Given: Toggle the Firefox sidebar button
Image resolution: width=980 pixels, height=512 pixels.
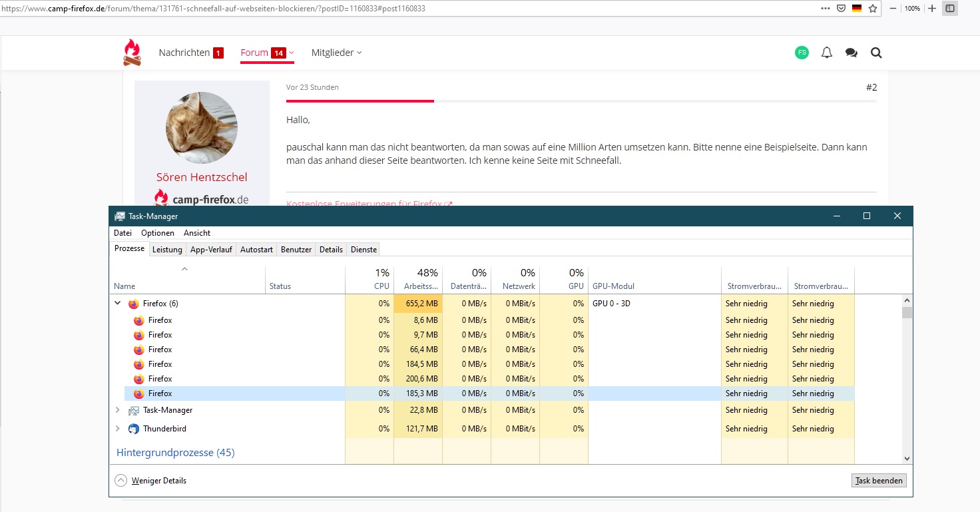Looking at the screenshot, I should [x=950, y=9].
